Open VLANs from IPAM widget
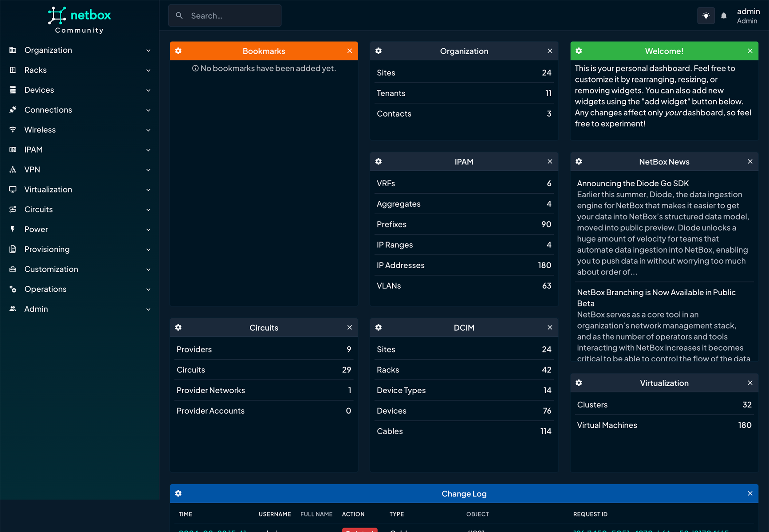The image size is (769, 532). click(x=464, y=286)
